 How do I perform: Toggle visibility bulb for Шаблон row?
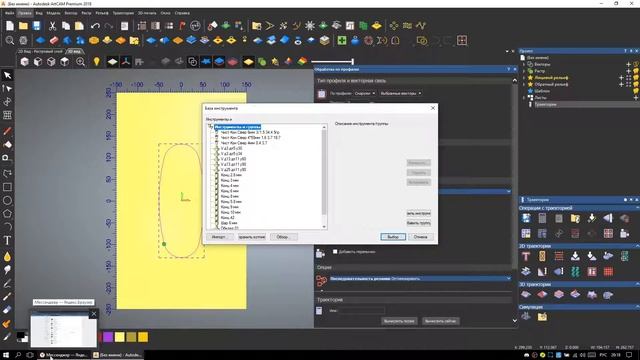coord(636,91)
